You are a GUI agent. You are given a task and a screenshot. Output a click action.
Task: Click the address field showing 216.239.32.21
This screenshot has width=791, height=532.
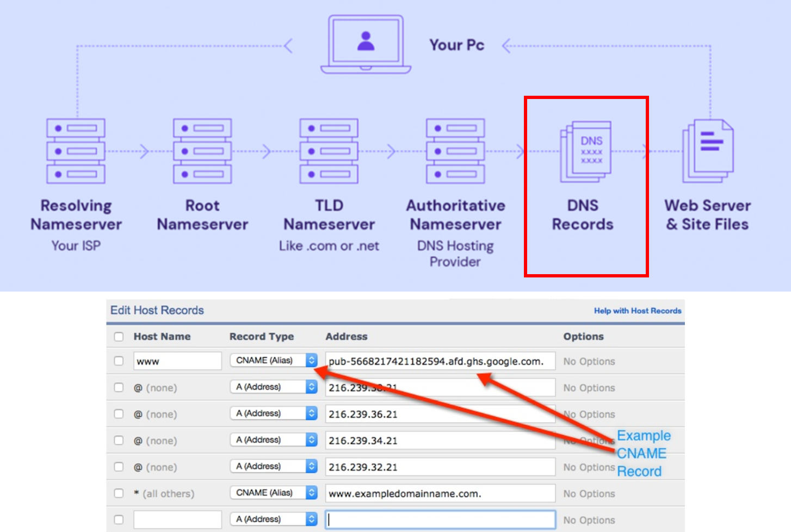[440, 467]
